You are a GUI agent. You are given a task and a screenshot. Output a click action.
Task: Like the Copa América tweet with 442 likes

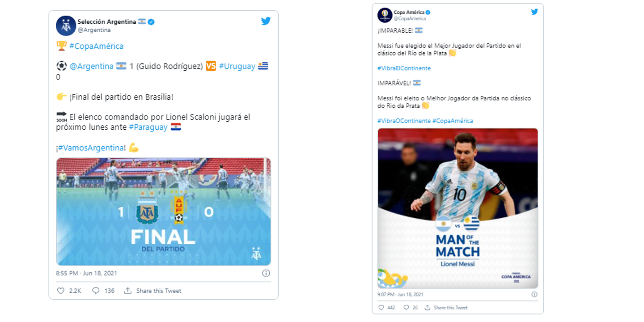[381, 308]
